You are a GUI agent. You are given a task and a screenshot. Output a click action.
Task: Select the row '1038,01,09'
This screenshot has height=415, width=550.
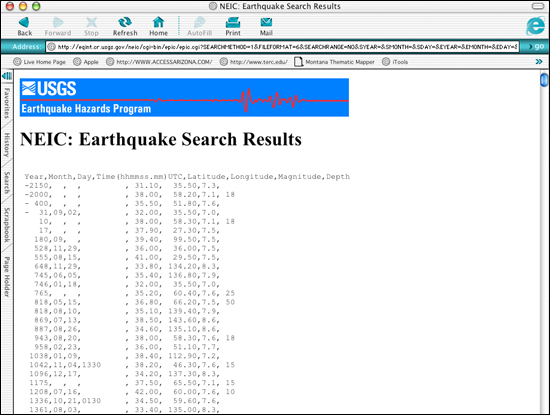click(x=125, y=356)
